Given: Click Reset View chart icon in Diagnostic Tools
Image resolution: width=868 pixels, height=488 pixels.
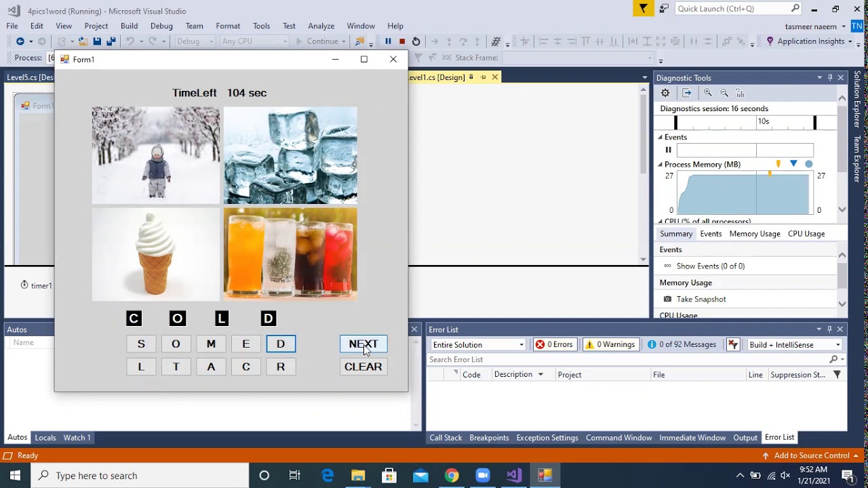Looking at the screenshot, I should point(740,93).
